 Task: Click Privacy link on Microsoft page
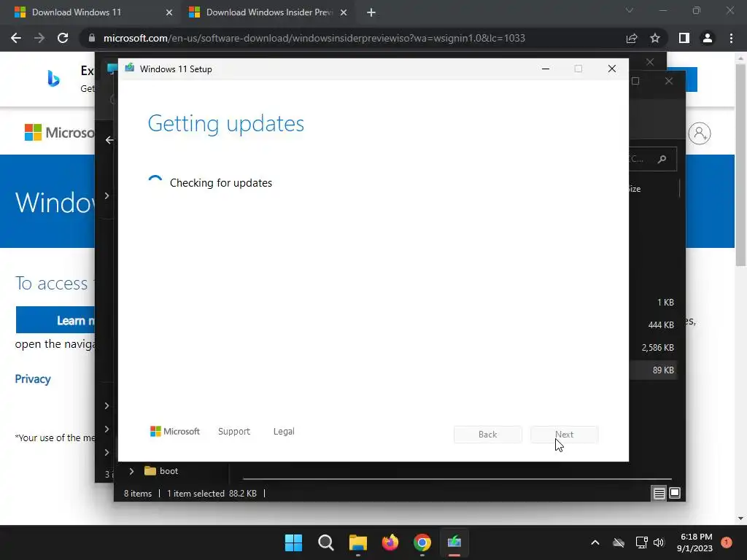click(32, 379)
